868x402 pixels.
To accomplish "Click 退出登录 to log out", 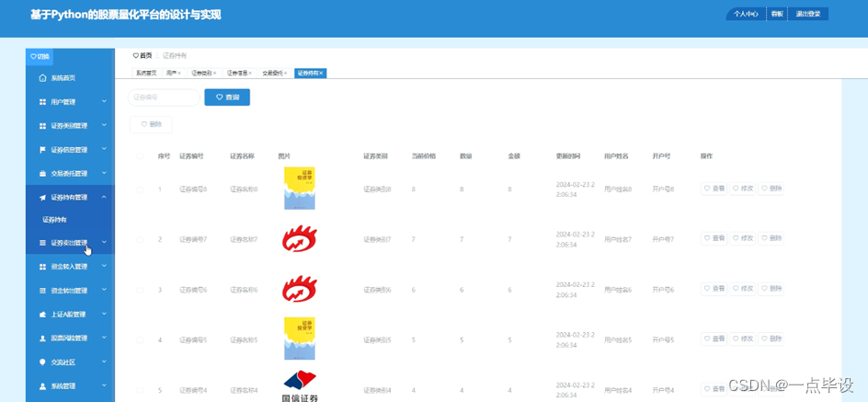I will (808, 15).
